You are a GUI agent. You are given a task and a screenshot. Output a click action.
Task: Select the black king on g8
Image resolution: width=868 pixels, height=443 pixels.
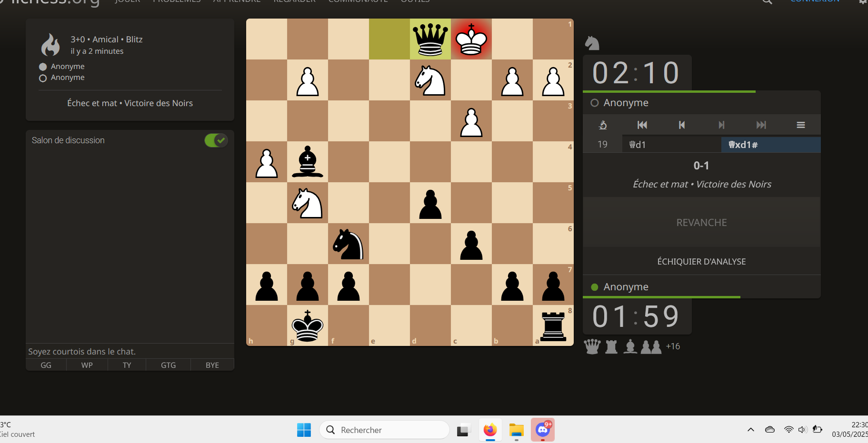308,325
